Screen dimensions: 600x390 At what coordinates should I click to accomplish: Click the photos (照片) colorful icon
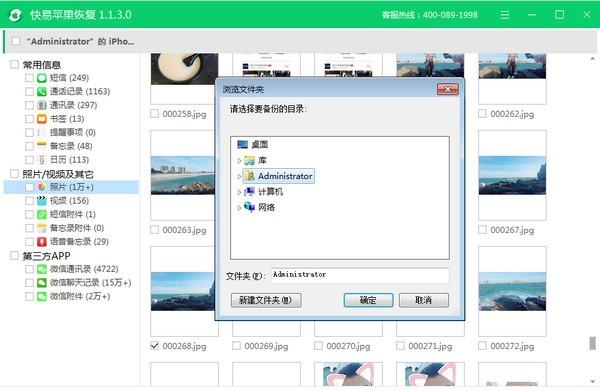(x=42, y=187)
